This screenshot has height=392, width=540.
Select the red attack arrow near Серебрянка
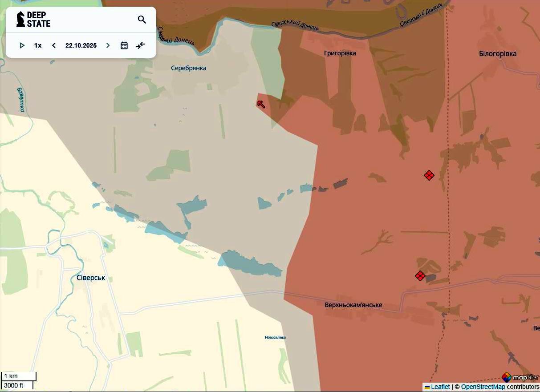click(x=261, y=104)
